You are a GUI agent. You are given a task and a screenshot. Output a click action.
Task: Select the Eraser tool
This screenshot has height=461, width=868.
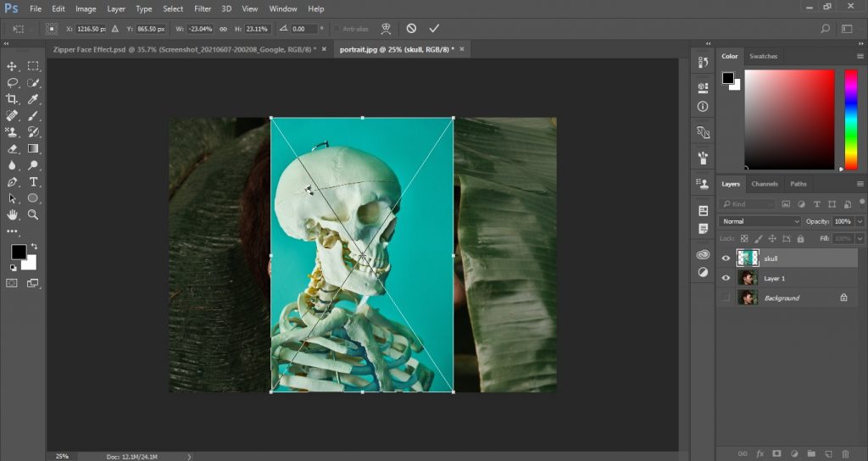12,148
